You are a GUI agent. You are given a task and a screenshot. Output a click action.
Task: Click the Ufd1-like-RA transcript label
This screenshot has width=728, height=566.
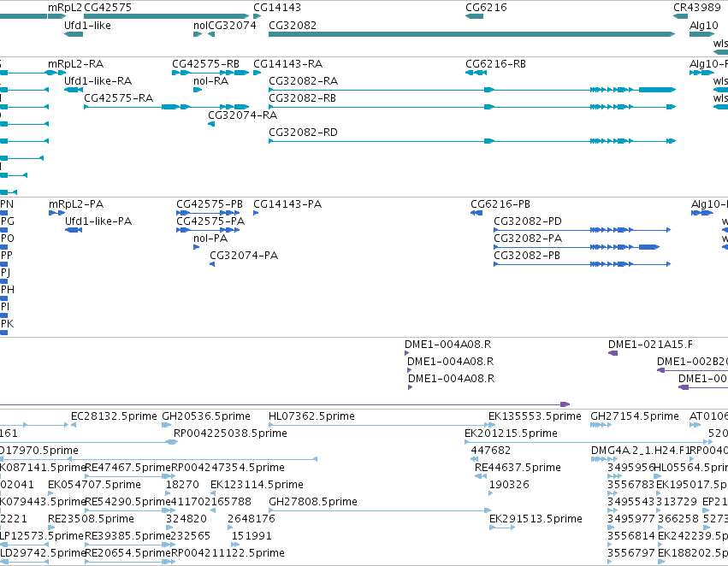pos(98,81)
